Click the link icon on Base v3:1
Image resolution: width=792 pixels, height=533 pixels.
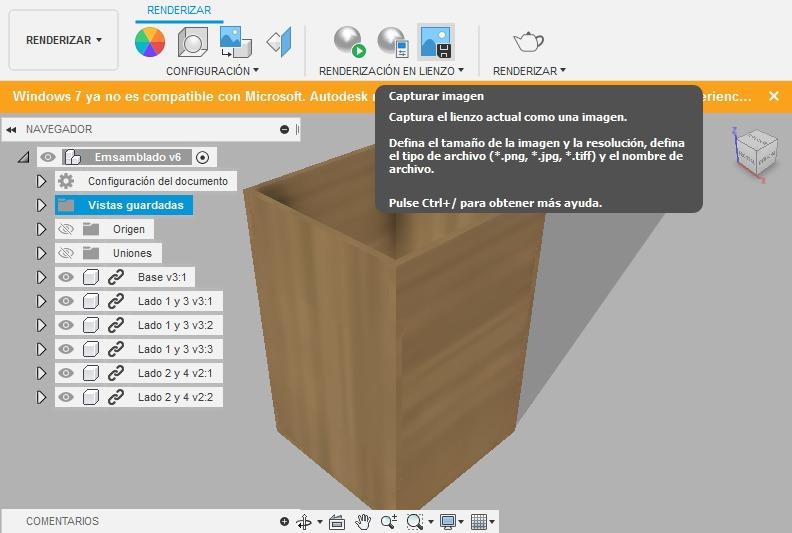click(x=116, y=277)
